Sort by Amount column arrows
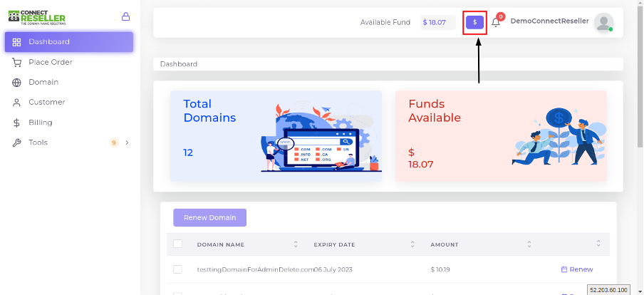The height and width of the screenshot is (295, 644). [529, 244]
